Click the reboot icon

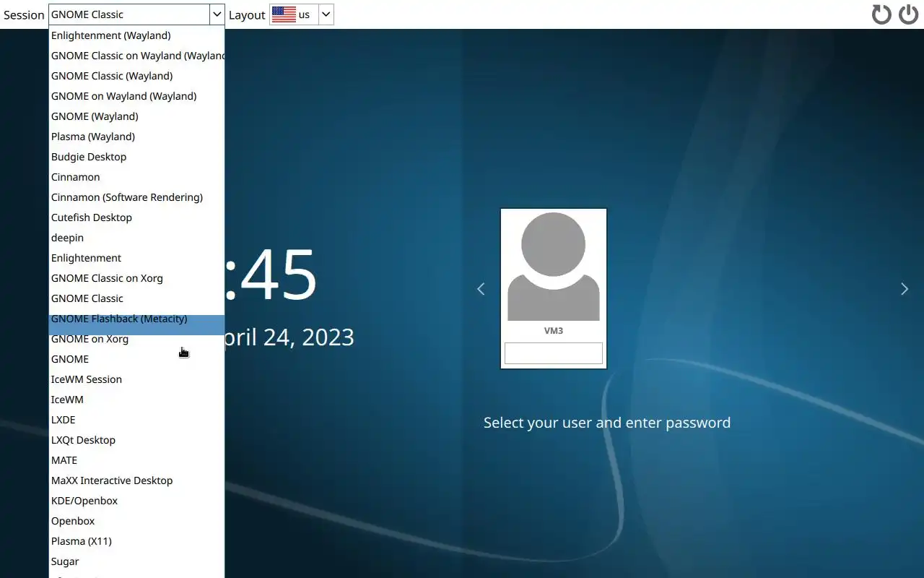click(881, 14)
